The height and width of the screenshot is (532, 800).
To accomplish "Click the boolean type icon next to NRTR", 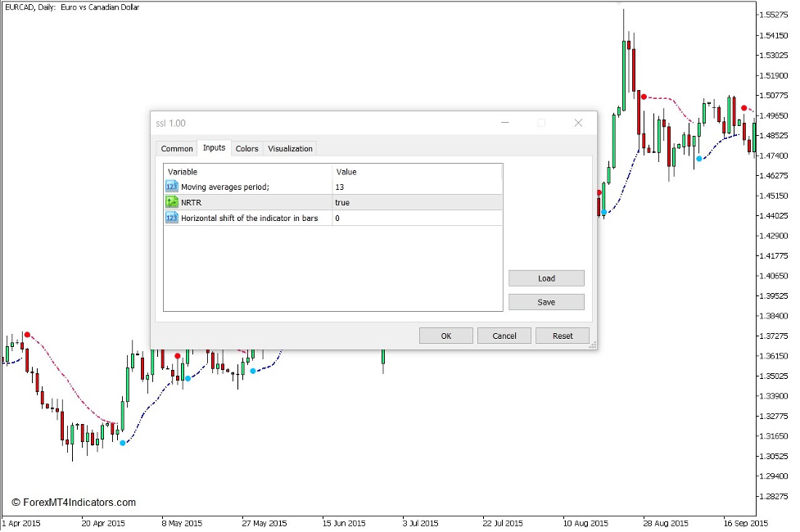I will 171,202.
